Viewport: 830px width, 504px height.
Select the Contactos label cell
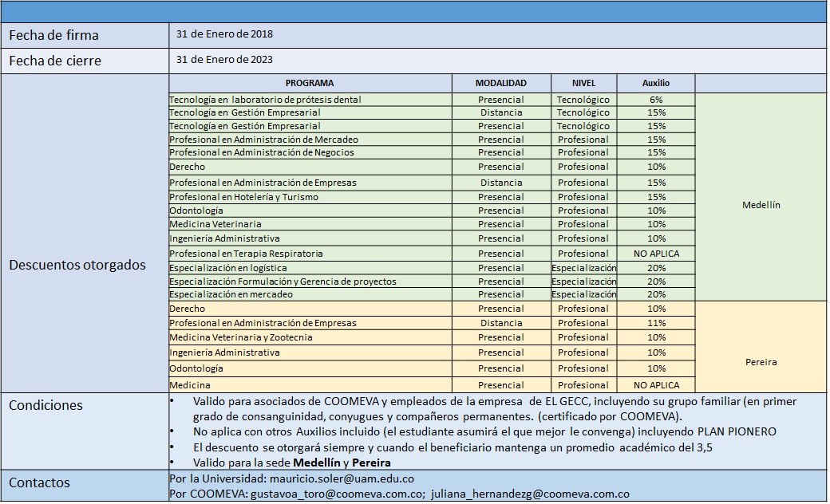(85, 486)
